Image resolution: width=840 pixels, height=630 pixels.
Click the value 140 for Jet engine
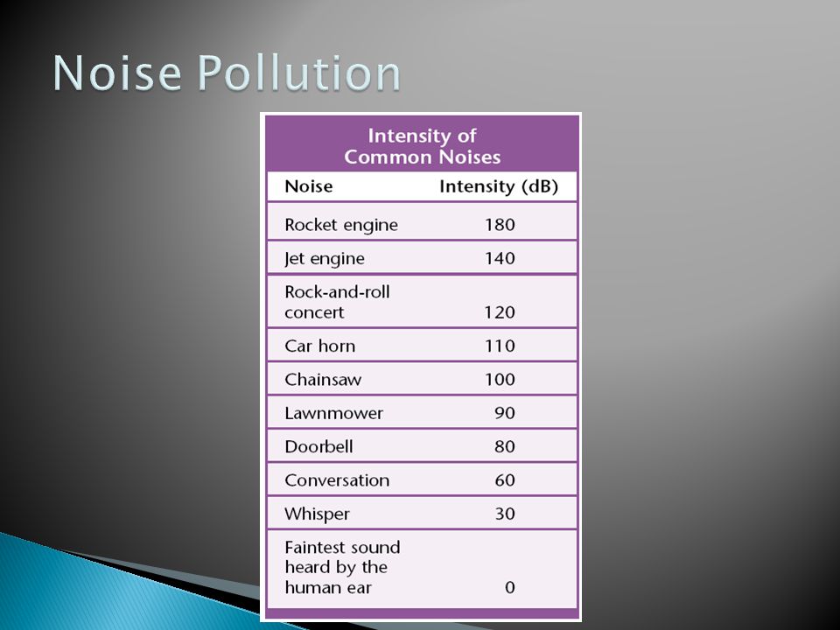tap(500, 258)
